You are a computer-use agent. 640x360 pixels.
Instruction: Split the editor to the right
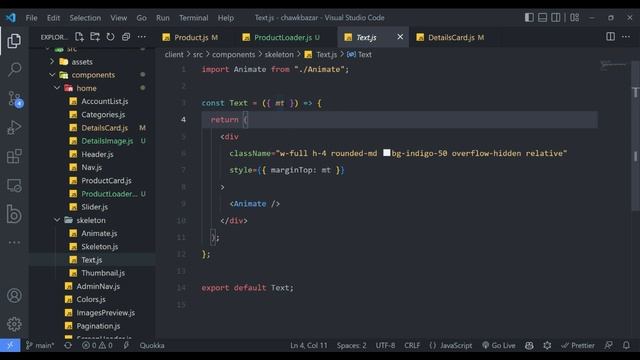point(610,37)
